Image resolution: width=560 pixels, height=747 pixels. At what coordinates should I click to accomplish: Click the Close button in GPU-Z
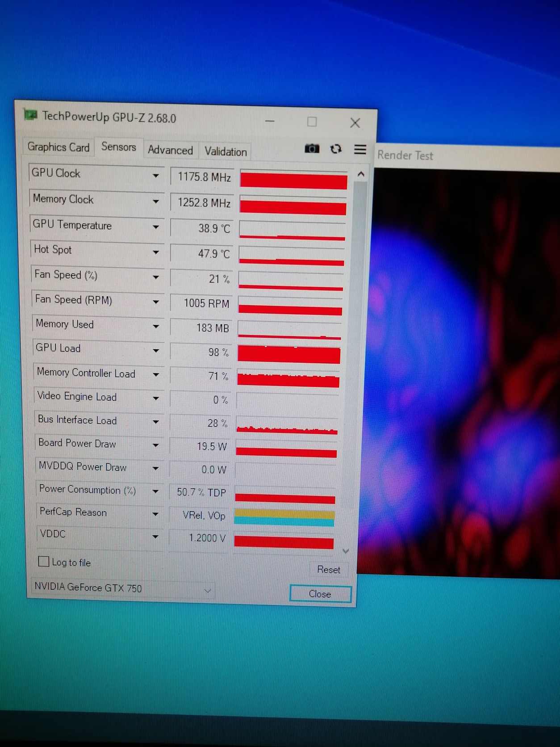320,594
